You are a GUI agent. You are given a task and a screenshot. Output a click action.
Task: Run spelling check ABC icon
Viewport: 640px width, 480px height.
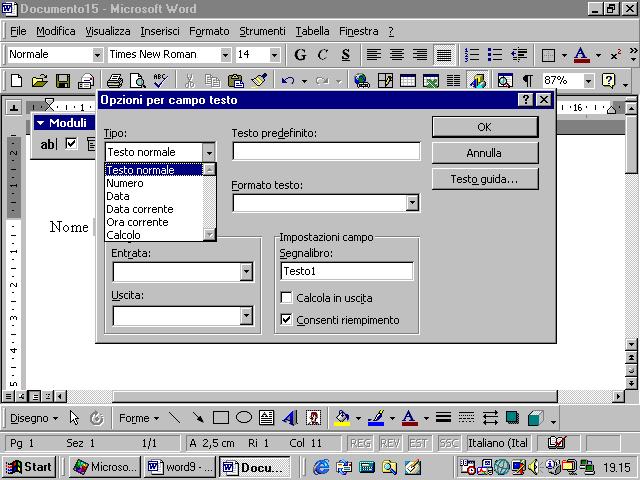click(160, 81)
